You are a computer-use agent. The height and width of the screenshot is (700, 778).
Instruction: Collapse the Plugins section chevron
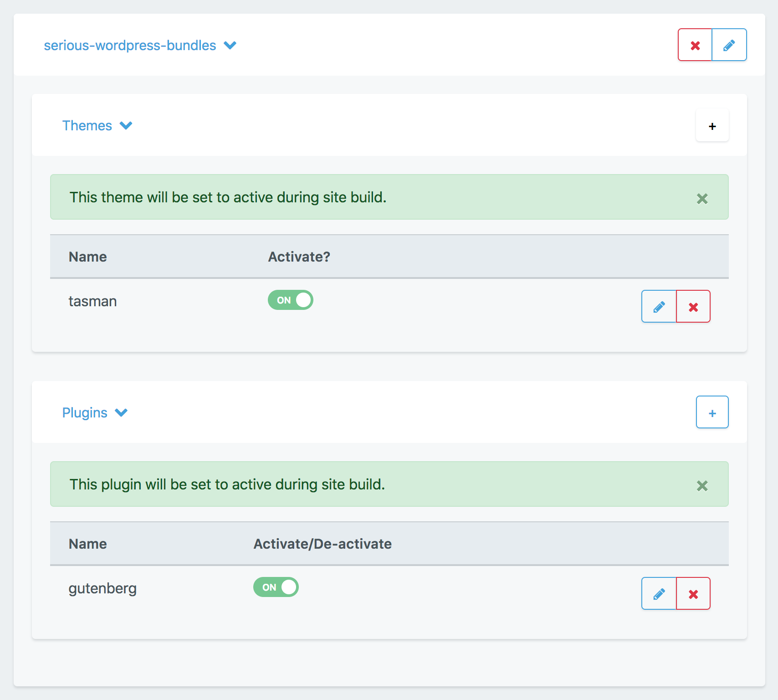[x=121, y=412]
